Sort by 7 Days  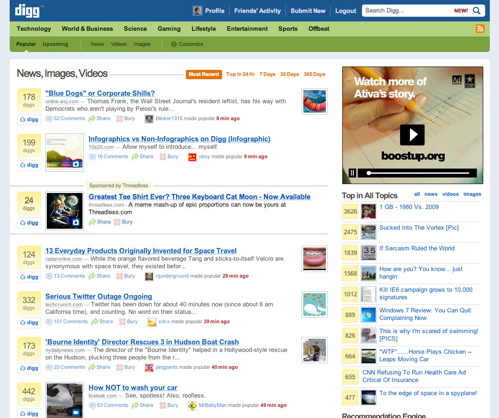267,74
